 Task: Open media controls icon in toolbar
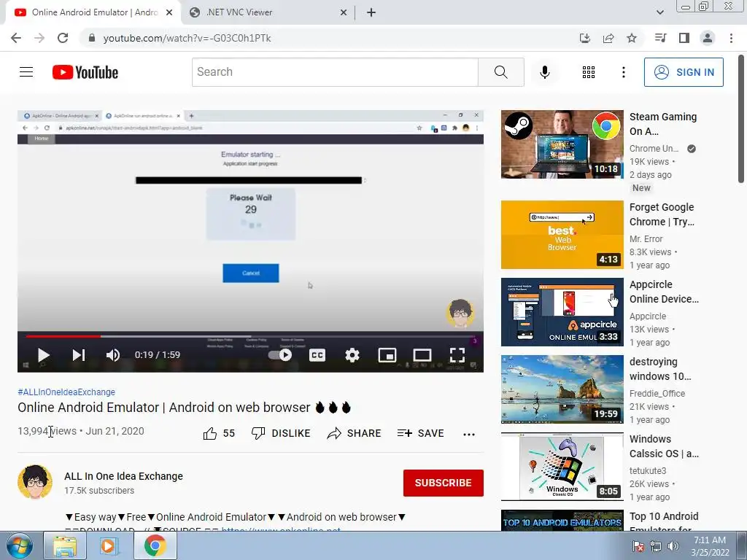pyautogui.click(x=660, y=38)
